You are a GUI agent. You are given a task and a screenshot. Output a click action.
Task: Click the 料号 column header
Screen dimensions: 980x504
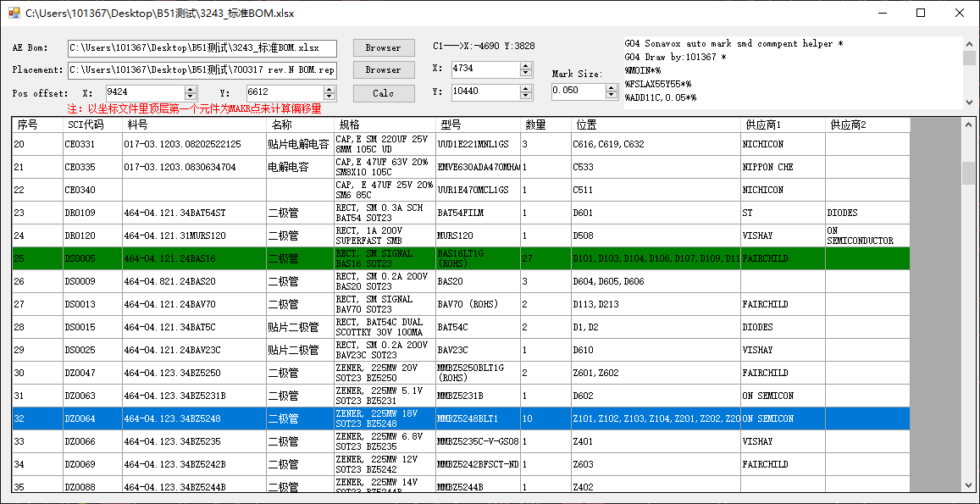tap(194, 125)
